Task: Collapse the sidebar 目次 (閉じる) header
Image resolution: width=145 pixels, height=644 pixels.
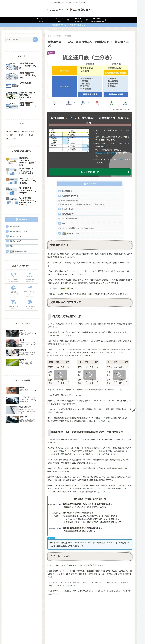Action: [x=22, y=219]
